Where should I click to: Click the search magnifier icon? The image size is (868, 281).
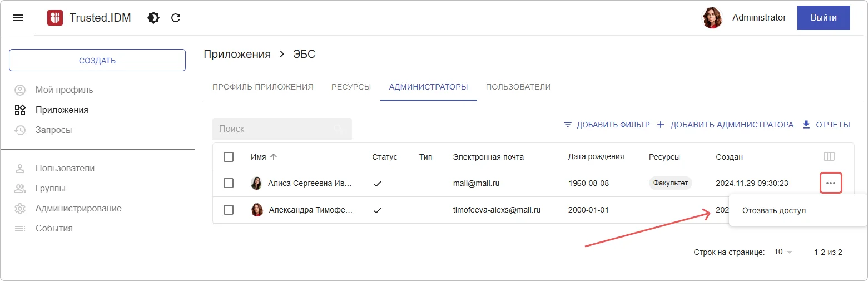[x=338, y=129]
